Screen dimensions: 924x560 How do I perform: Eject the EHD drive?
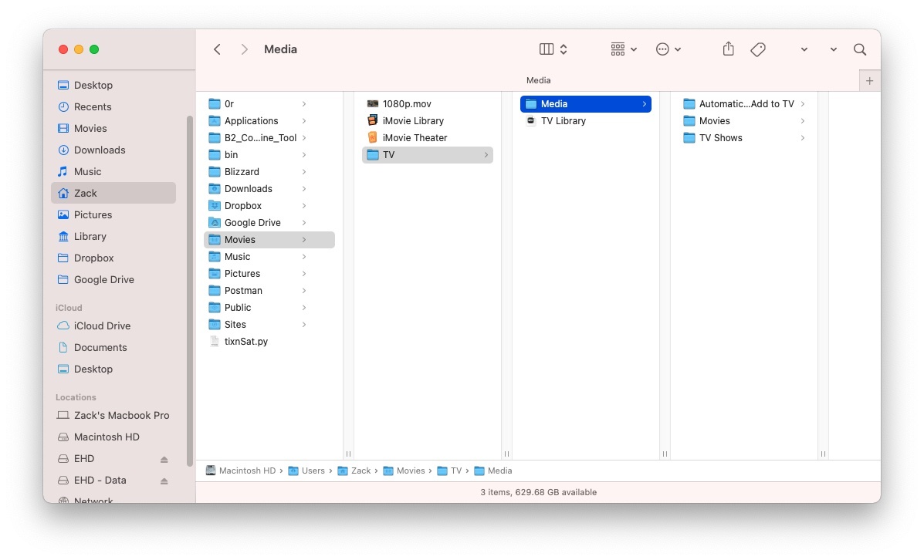click(x=164, y=459)
